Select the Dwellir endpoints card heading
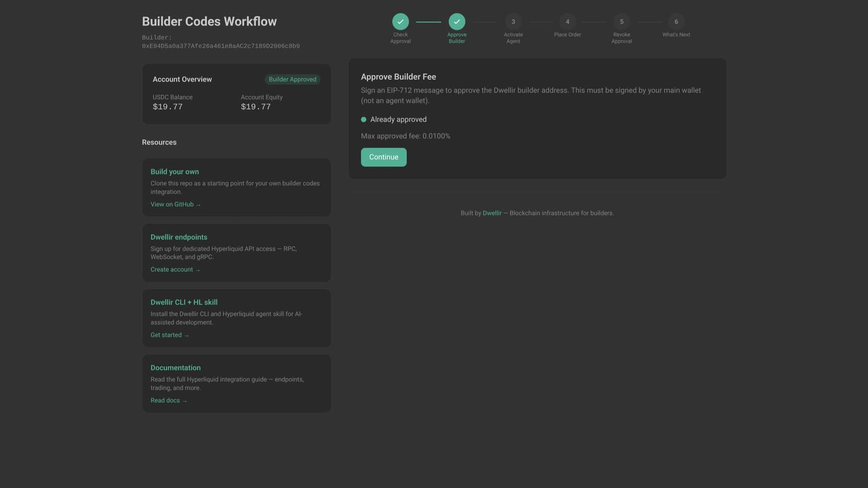Screen dimensions: 868x488 (x=179, y=237)
